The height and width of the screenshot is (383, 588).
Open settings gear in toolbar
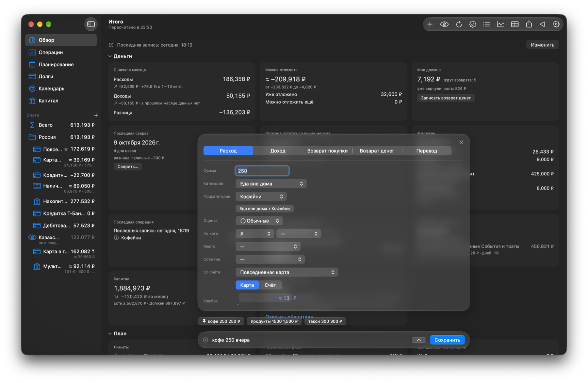click(x=556, y=24)
